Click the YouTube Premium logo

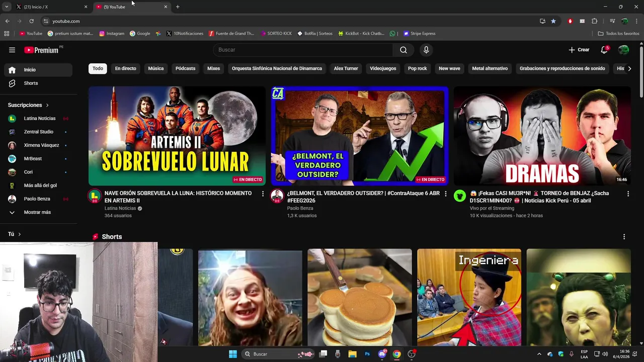point(42,50)
